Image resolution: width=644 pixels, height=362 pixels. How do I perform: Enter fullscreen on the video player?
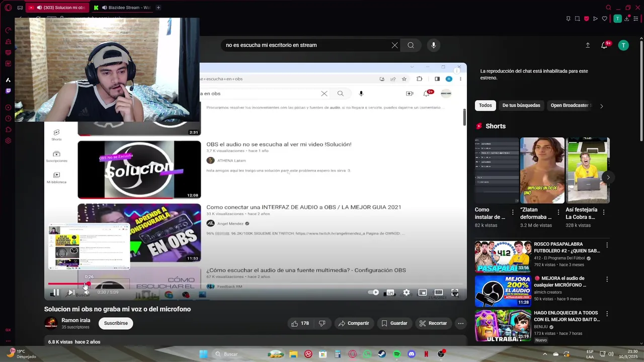pos(455,292)
